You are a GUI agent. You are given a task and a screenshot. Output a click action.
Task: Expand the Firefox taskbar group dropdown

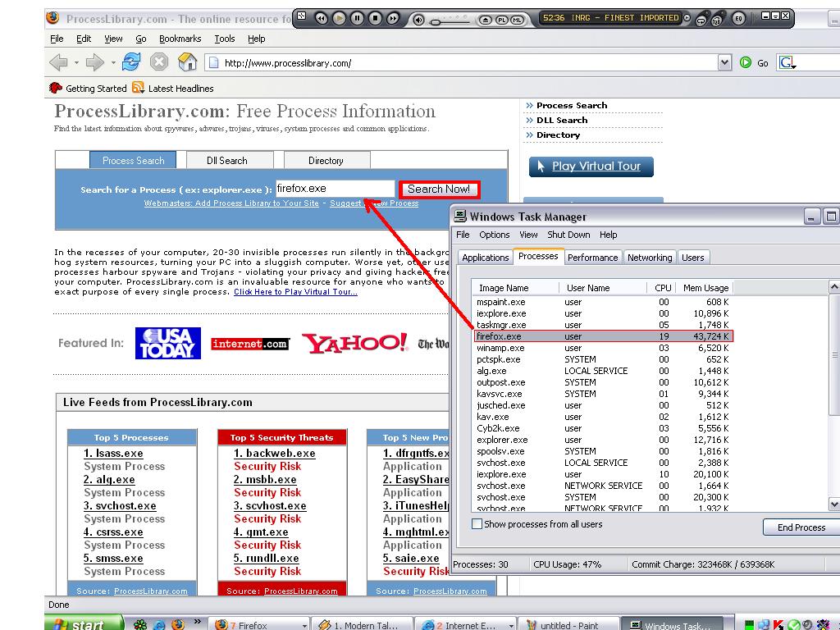click(304, 625)
